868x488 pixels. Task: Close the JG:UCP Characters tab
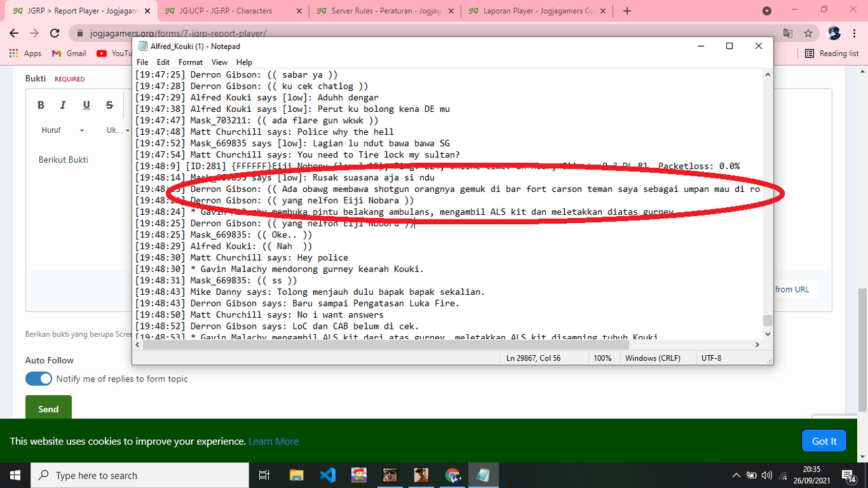(x=300, y=11)
